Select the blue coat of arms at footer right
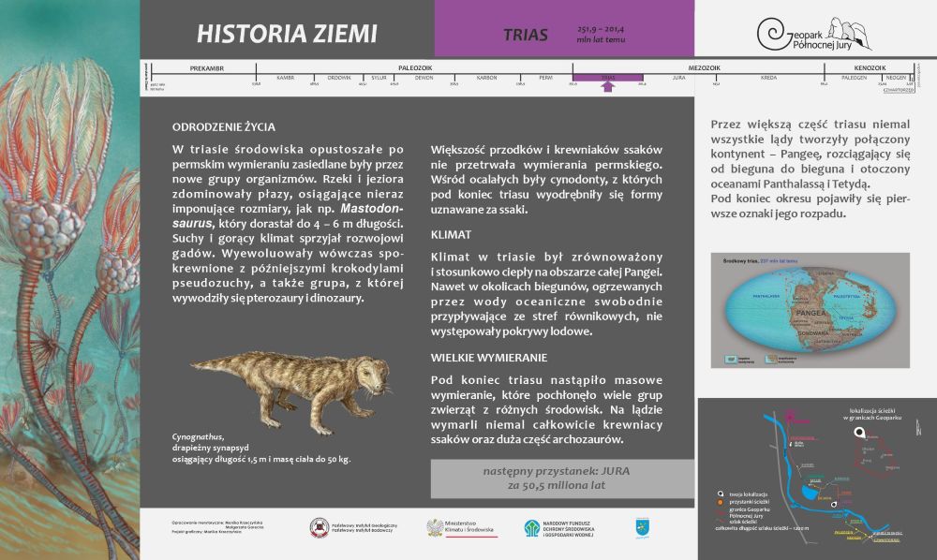 [x=642, y=526]
